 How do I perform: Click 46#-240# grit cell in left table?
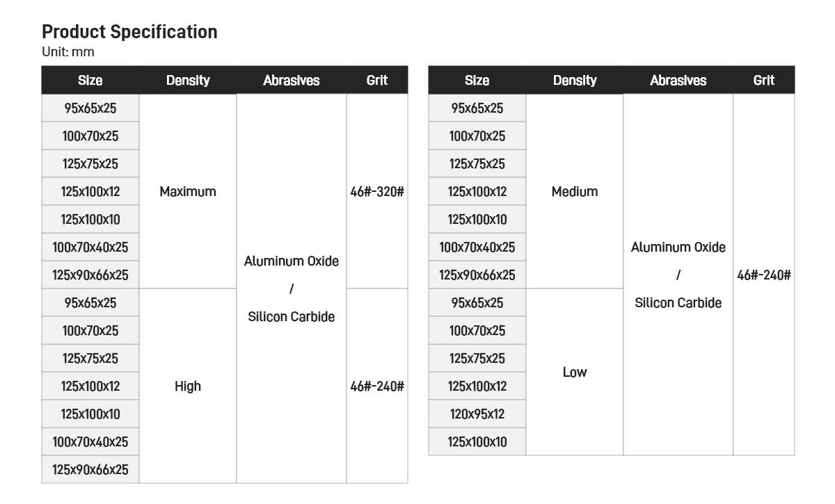point(377,386)
